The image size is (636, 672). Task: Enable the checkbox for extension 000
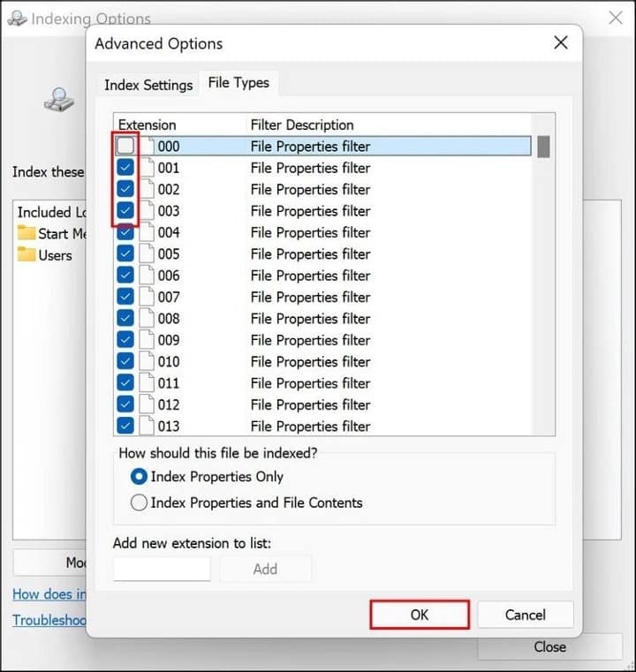point(125,146)
